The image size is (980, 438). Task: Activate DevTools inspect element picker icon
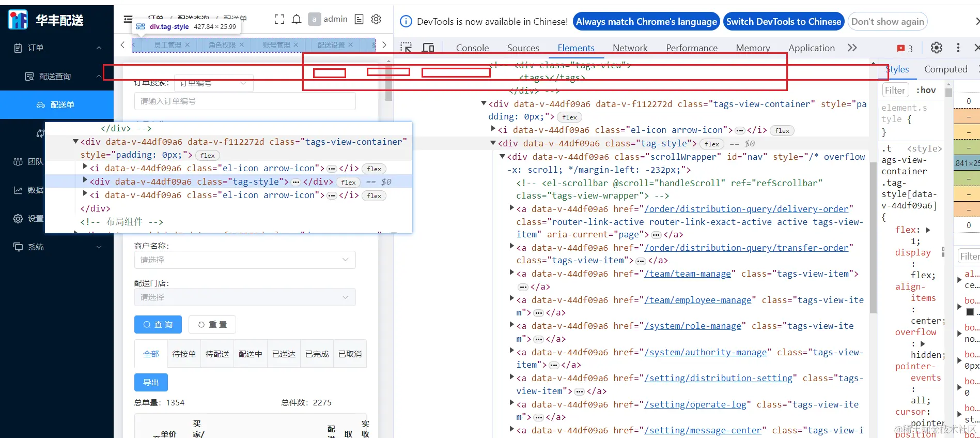(x=407, y=48)
